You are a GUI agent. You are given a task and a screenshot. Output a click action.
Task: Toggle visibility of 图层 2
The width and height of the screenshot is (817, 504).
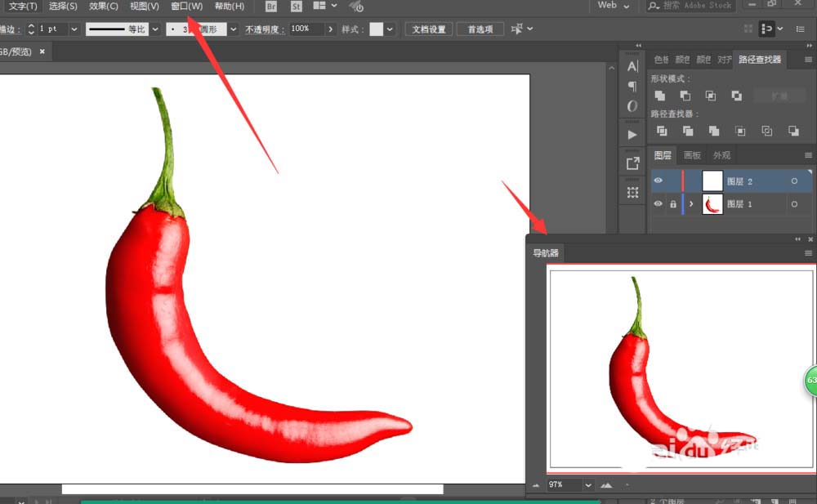point(658,181)
